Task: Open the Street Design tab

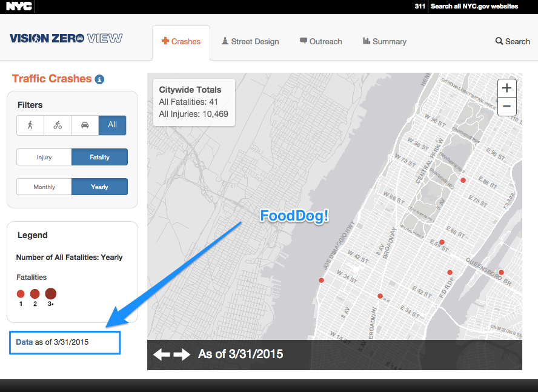Action: pyautogui.click(x=250, y=42)
